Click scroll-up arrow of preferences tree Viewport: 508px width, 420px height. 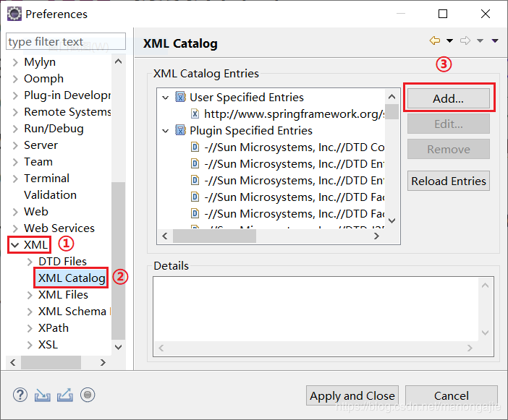tap(118, 61)
